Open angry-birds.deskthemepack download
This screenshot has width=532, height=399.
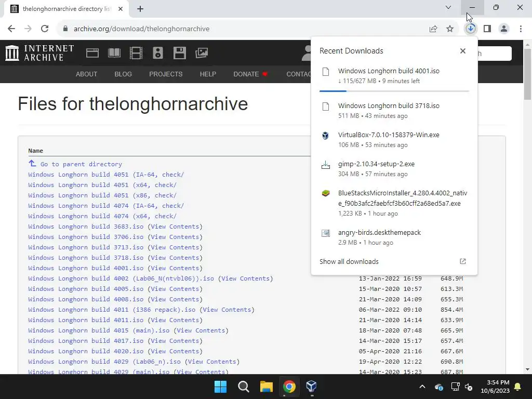pyautogui.click(x=394, y=237)
